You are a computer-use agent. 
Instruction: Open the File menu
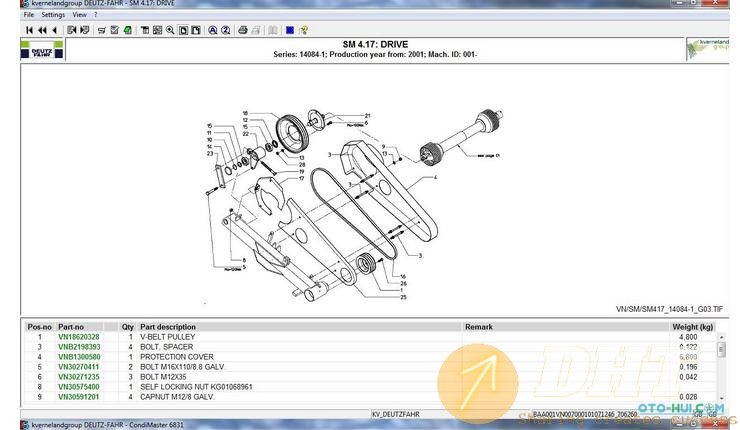tap(29, 15)
